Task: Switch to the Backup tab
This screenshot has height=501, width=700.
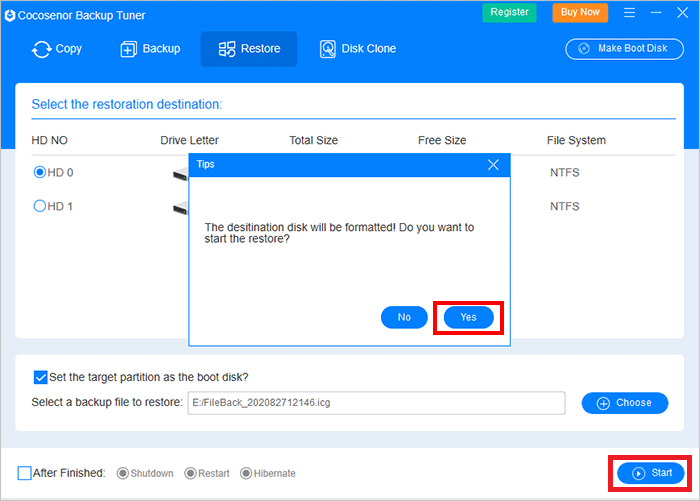Action: click(150, 49)
